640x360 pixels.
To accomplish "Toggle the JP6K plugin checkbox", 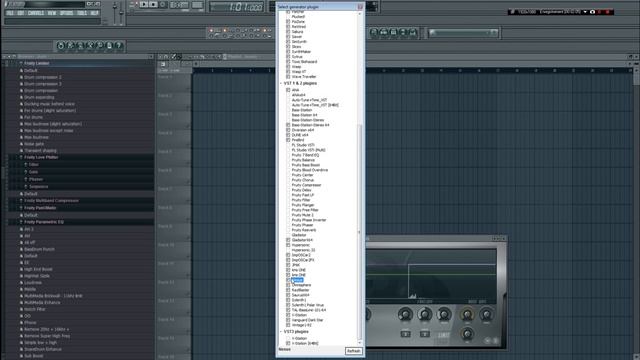I will [288, 265].
